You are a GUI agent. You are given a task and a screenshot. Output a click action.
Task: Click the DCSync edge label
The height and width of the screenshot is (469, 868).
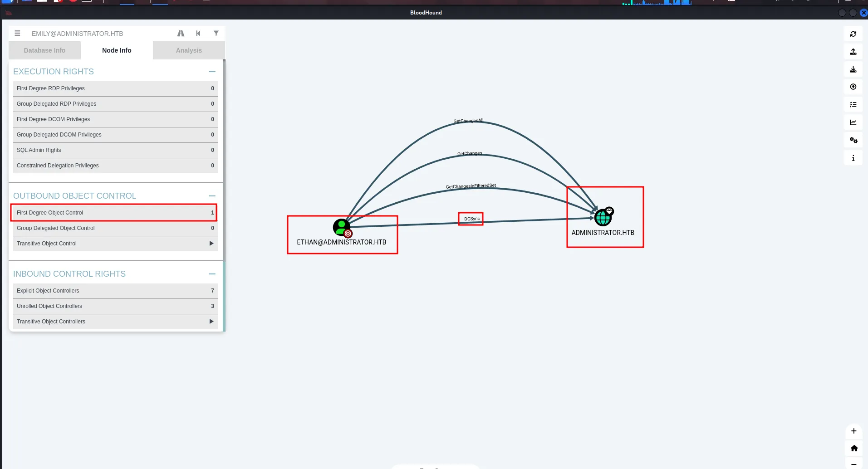(x=472, y=219)
